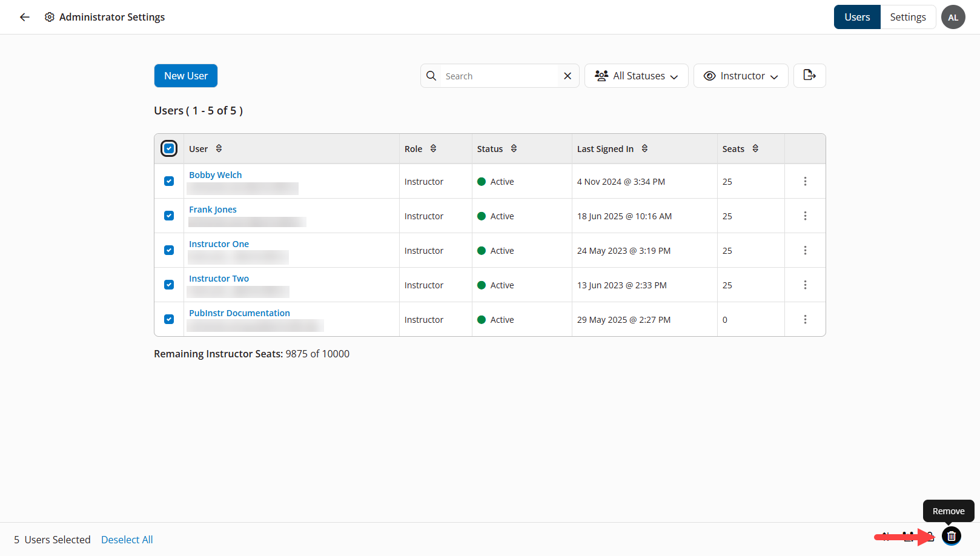Open Instructor One user profile link
The width and height of the screenshot is (980, 556).
[219, 244]
